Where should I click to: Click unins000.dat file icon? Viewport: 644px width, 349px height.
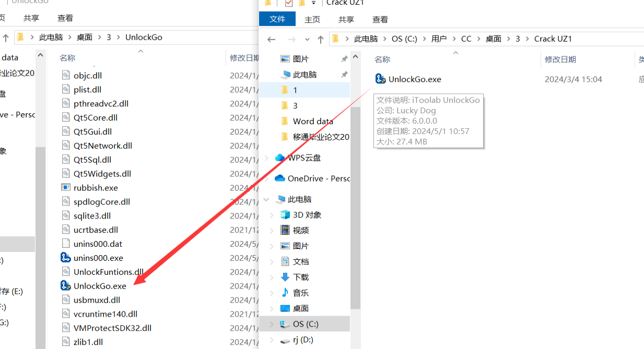pyautogui.click(x=66, y=243)
